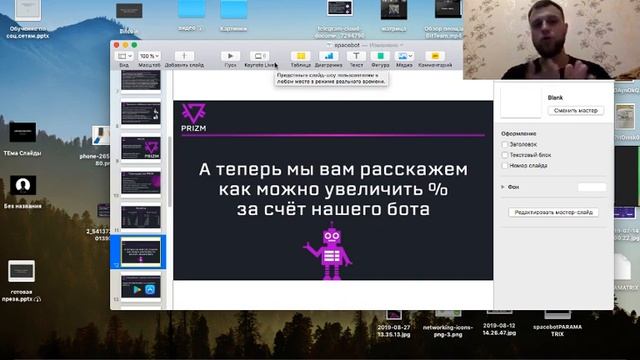Click the Фон background color well
Screen dimensions: 640x360
(592, 187)
